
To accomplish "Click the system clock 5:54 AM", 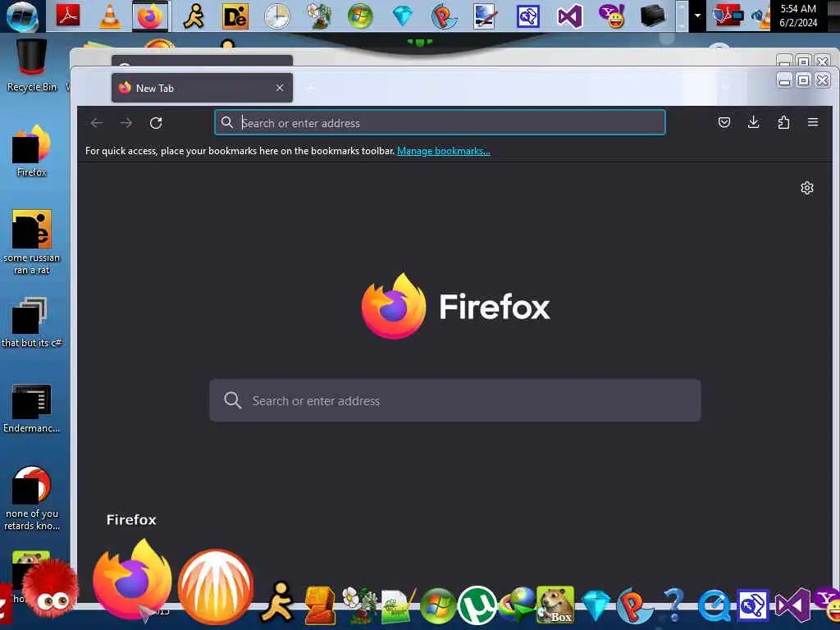I will coord(798,8).
